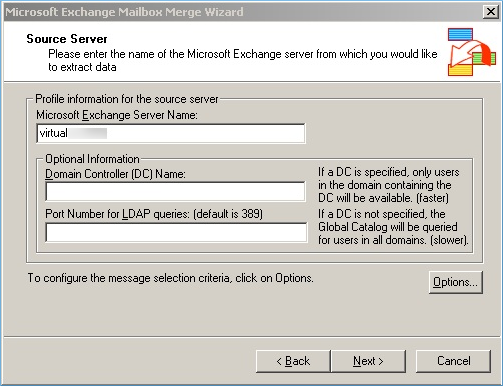Click the 'Microsoft Exchange Server Name:' label
Viewport: 503px width, 386px height.
pyautogui.click(x=117, y=115)
